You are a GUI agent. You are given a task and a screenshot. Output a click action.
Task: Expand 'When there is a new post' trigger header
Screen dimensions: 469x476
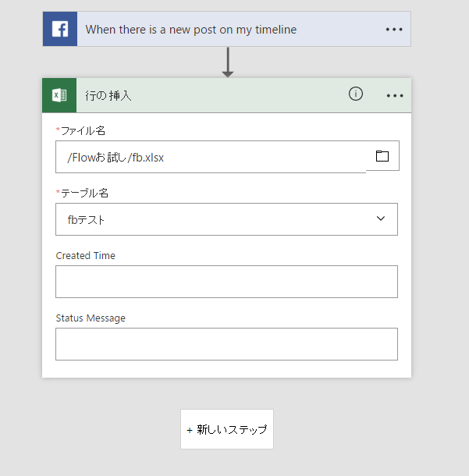coord(227,29)
